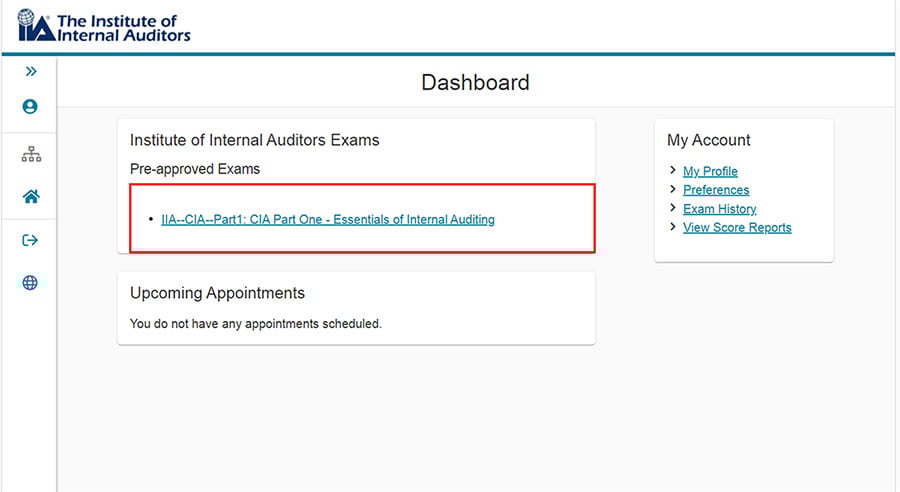900x492 pixels.
Task: Open the Preferences link
Action: [x=716, y=189]
